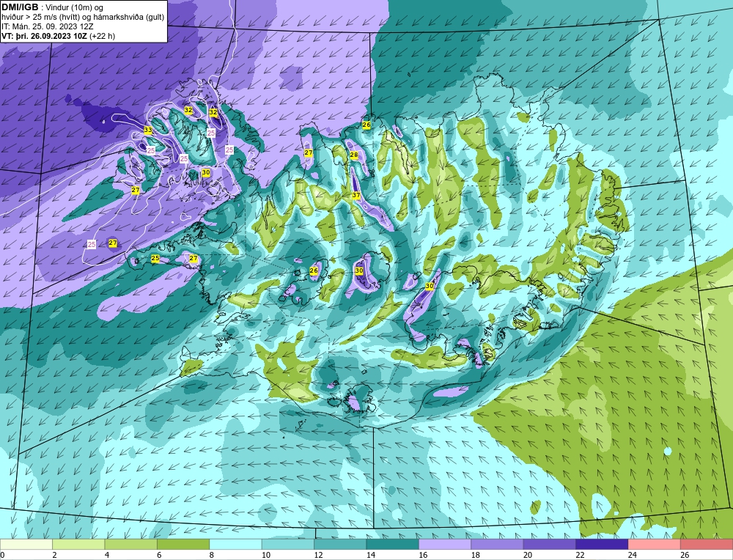This screenshot has height=560, width=733.
Task: Click legend scale number '16'
Action: tap(423, 555)
